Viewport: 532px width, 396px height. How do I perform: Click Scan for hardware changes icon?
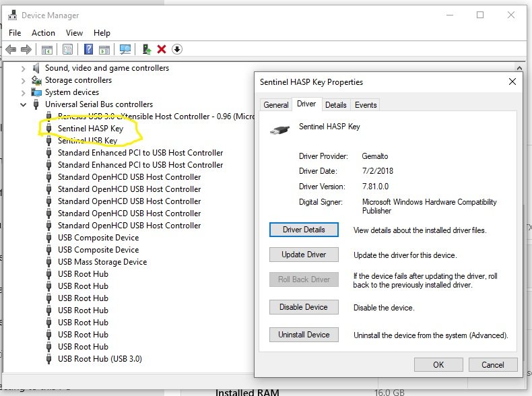pyautogui.click(x=125, y=49)
